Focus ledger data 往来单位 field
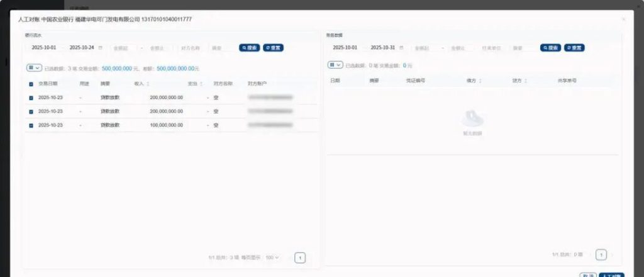Viewport: 644px width, 277px height. coord(492,48)
